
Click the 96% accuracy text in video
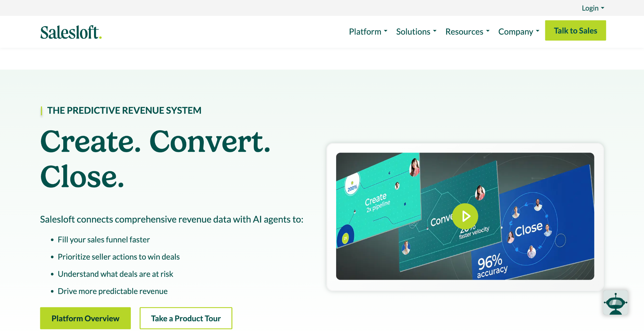click(492, 266)
